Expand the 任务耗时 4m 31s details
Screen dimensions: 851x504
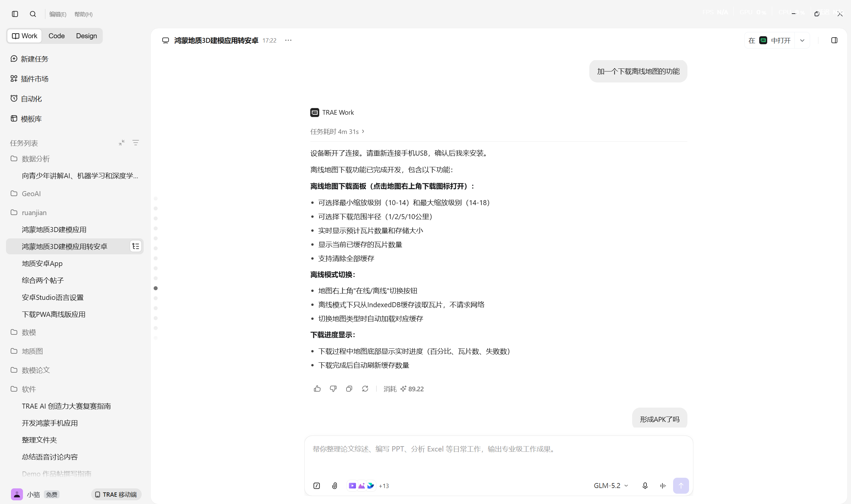click(x=337, y=131)
